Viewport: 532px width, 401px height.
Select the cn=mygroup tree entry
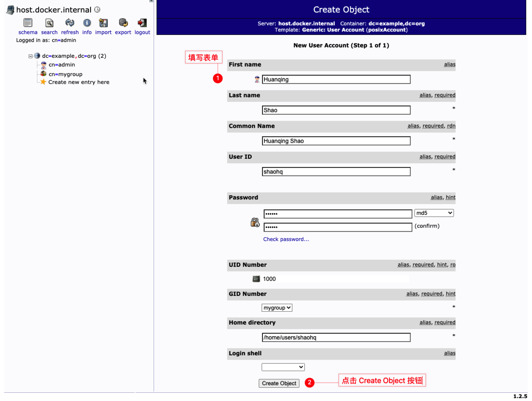(65, 74)
